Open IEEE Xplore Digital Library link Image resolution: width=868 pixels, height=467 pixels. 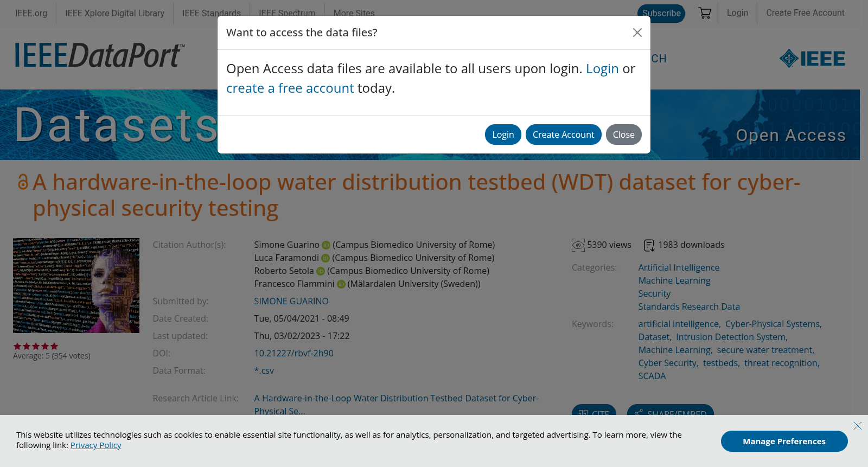114,13
